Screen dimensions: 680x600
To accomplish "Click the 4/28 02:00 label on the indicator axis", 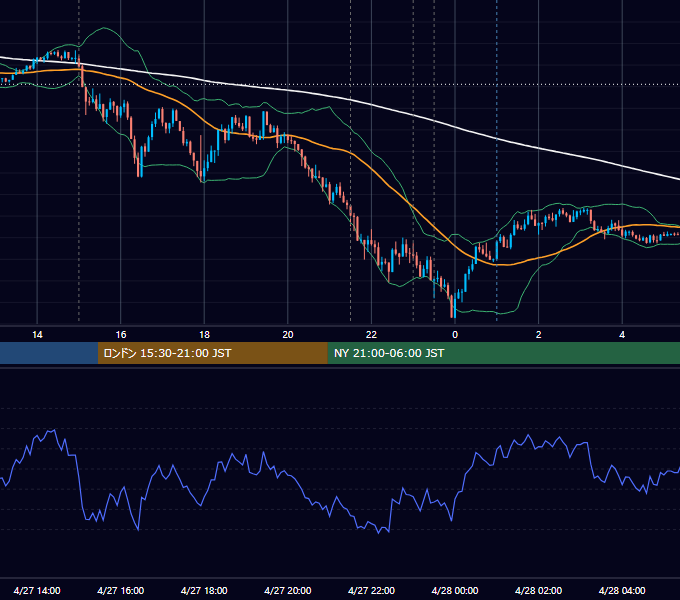I will coord(539,590).
